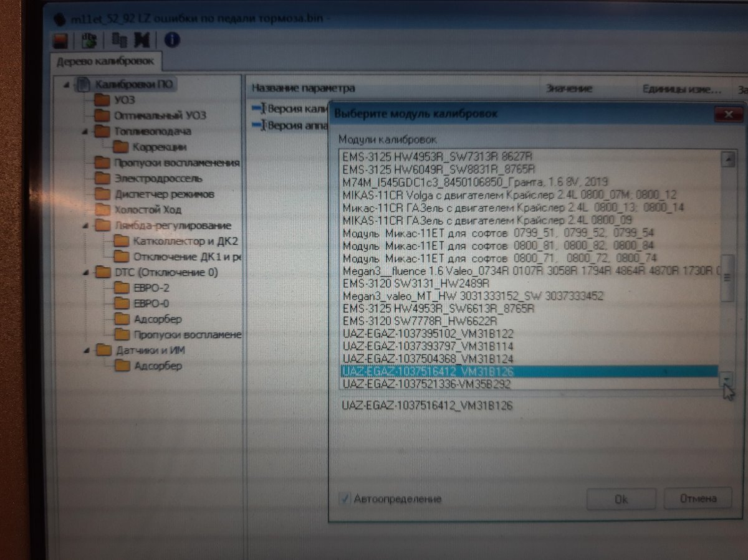Select Пропуски воспламенения under DTC
The width and height of the screenshot is (748, 560).
click(186, 335)
